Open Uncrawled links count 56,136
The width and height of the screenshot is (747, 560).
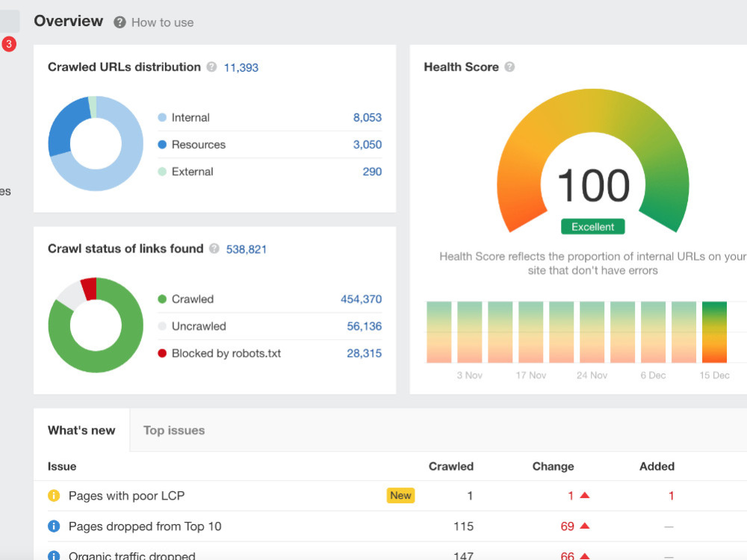364,326
